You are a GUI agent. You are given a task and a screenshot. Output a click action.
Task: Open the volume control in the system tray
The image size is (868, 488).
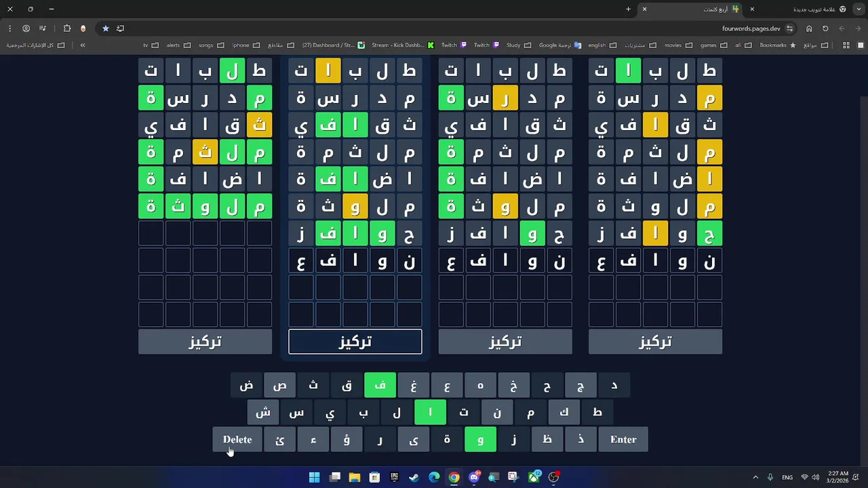(x=815, y=477)
